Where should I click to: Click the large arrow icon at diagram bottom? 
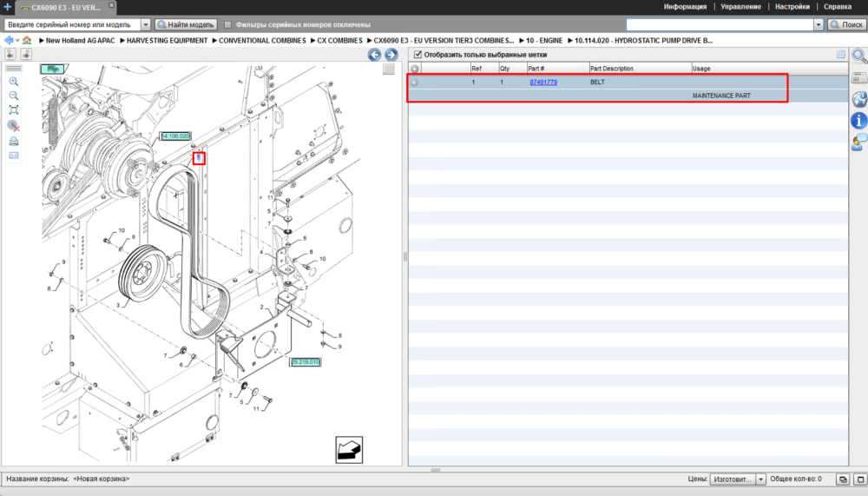349,449
